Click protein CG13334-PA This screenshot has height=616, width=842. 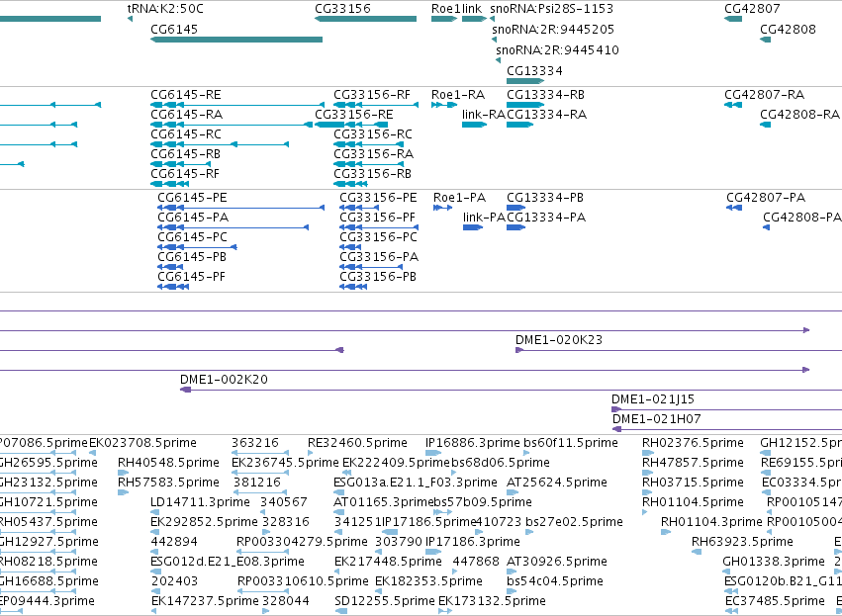516,227
